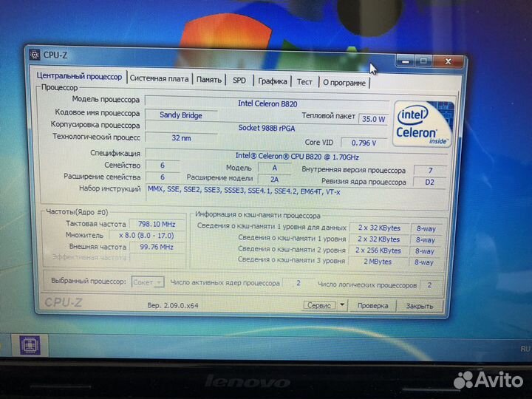Maximize the CPU-Z window
This screenshot has width=532, height=399.
tap(423, 61)
